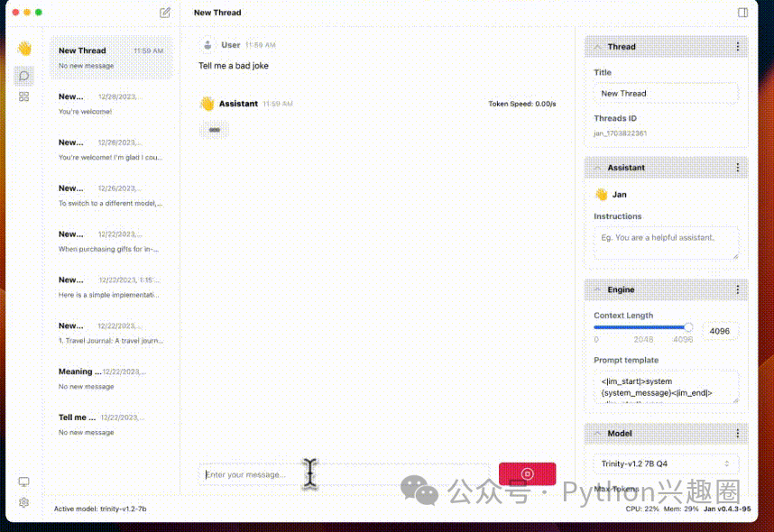
Task: Click the new thread compose icon
Action: 165,13
